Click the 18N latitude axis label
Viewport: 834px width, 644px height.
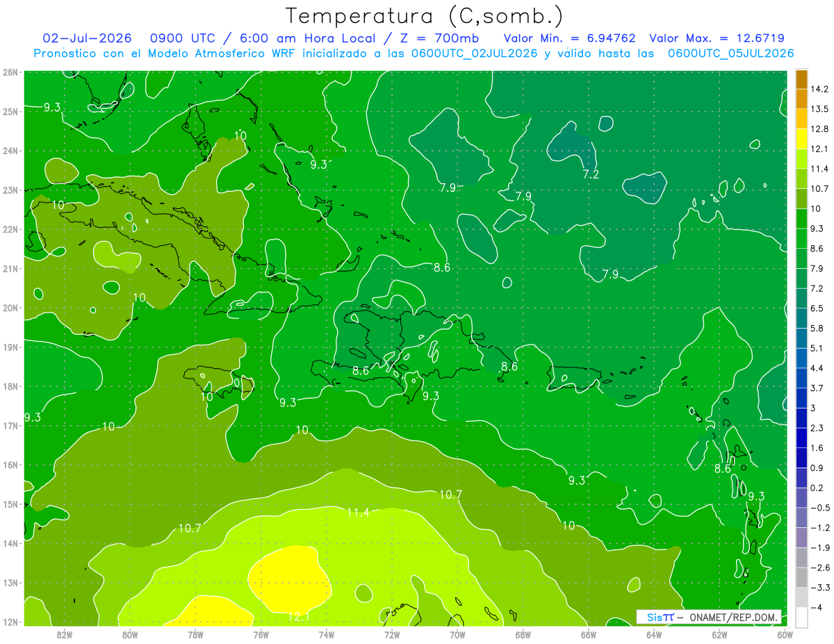10,386
